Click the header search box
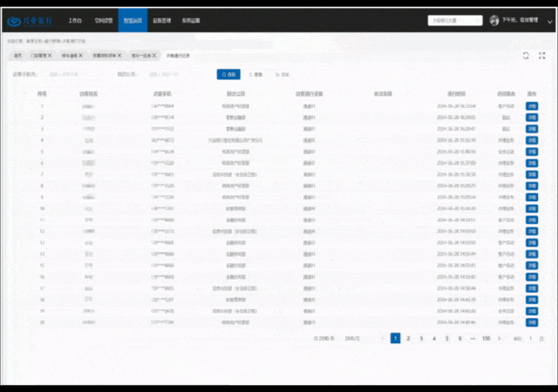 tap(454, 19)
